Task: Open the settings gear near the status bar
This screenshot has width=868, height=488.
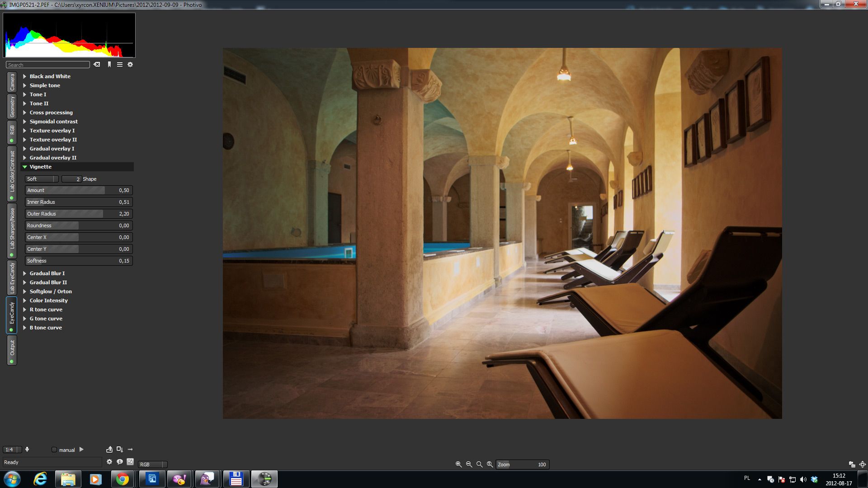Action: click(x=109, y=462)
